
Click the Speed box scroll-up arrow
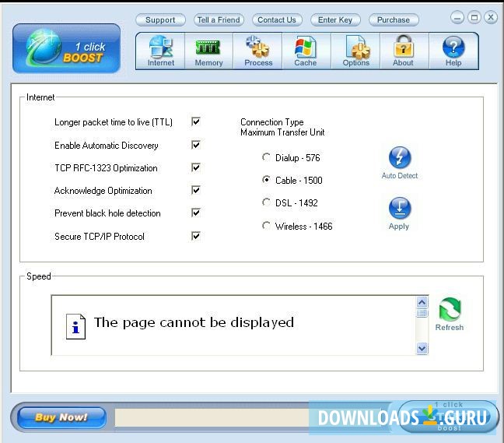click(422, 302)
